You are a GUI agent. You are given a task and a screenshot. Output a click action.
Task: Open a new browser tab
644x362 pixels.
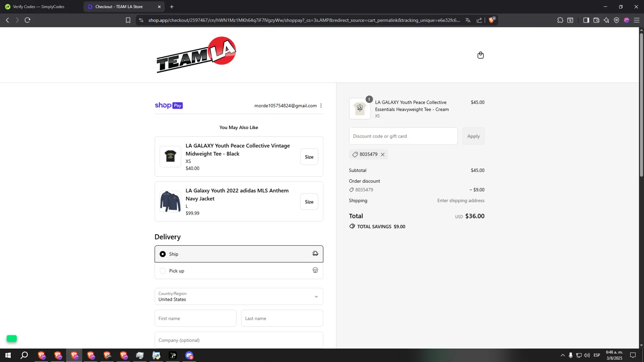coord(172,7)
